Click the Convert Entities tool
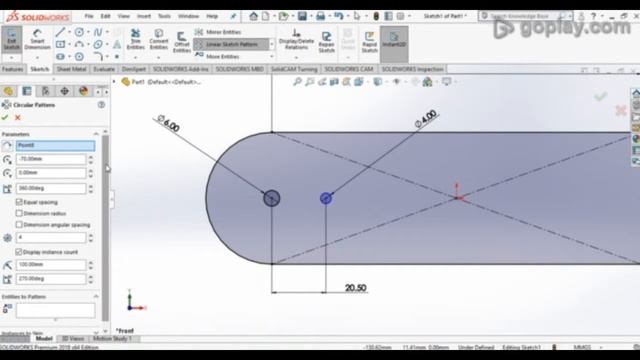Image resolution: width=640 pixels, height=360 pixels. (x=159, y=39)
